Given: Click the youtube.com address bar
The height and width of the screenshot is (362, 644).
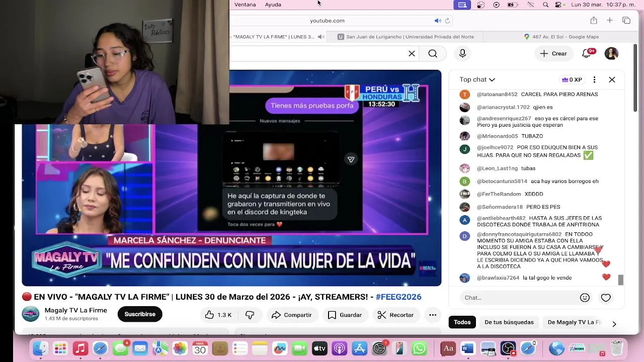Looking at the screenshot, I should coord(327,21).
